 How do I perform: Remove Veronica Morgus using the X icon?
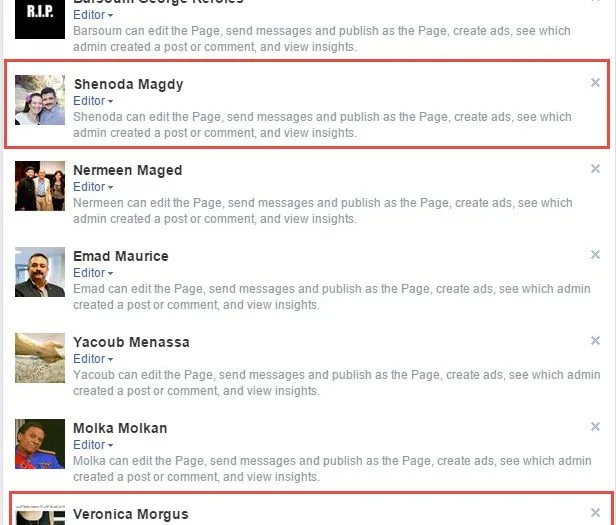pyautogui.click(x=596, y=513)
